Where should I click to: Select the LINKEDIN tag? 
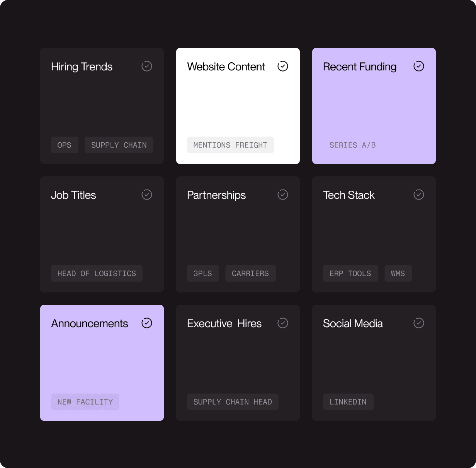click(x=348, y=402)
